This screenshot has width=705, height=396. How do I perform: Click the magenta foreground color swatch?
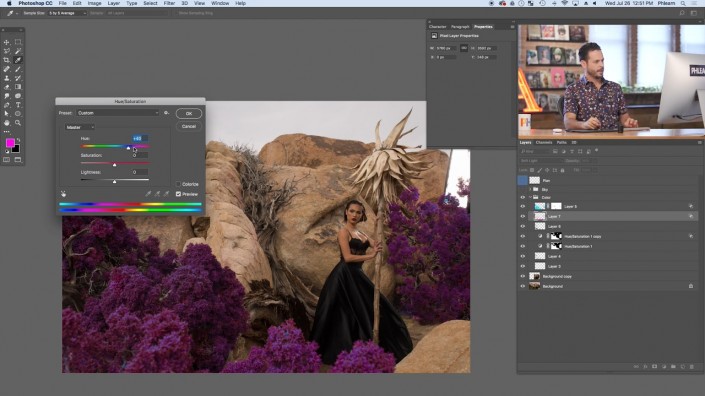[10, 143]
